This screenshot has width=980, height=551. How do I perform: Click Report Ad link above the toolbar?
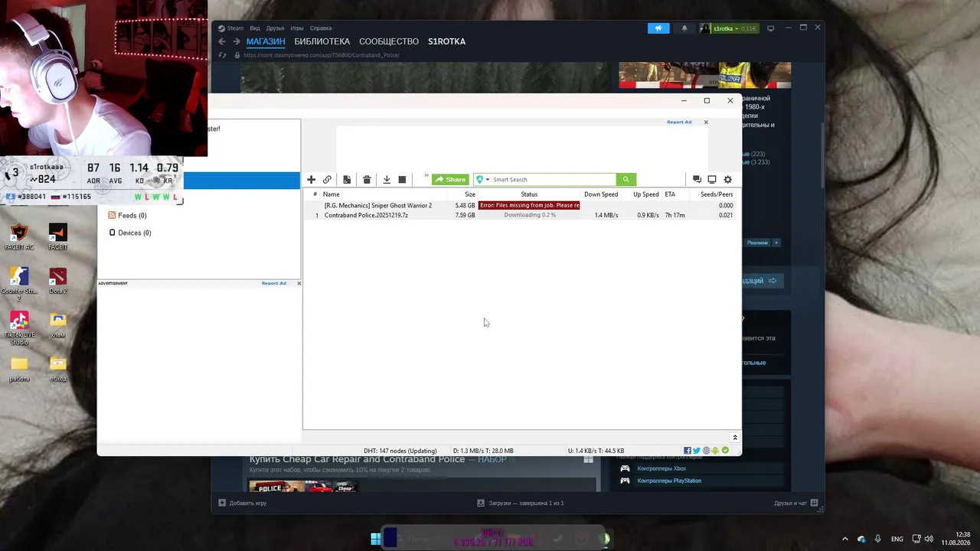tap(679, 122)
